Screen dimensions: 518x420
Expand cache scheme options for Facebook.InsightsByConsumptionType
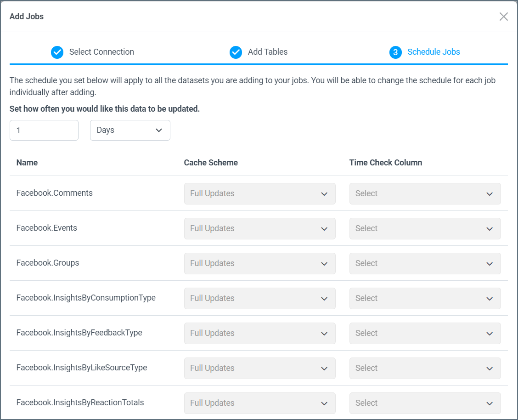tap(259, 298)
